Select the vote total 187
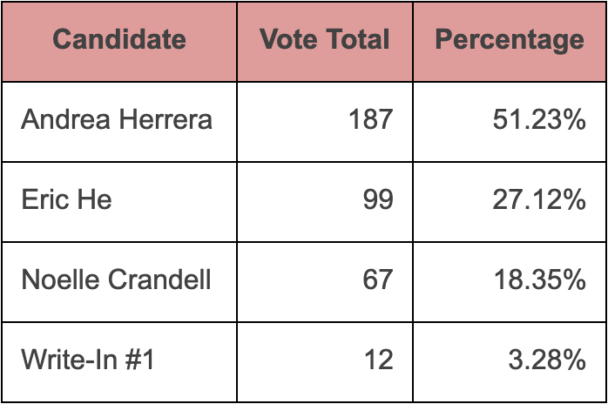 (x=371, y=120)
